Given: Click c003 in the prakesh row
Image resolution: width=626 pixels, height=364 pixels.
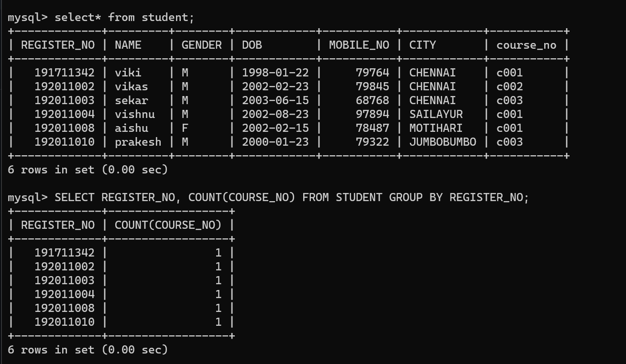Looking at the screenshot, I should [510, 142].
